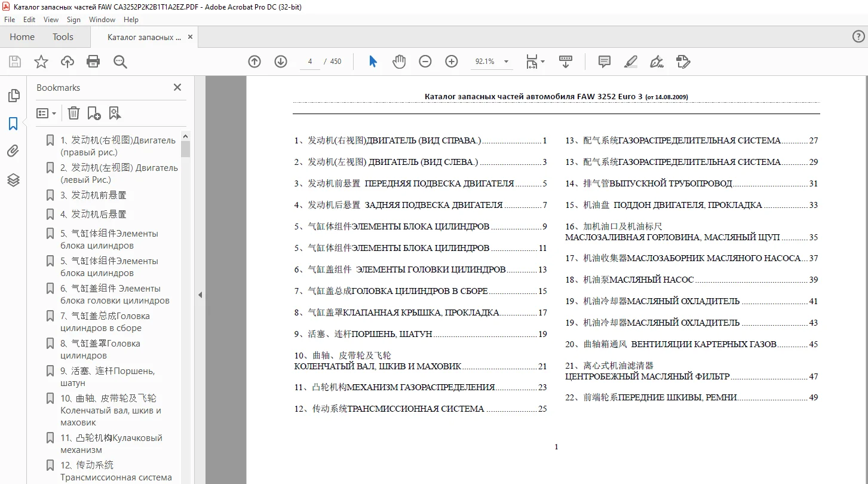Add the star bookmark to favorites
This screenshot has height=484, width=868.
pos(41,62)
